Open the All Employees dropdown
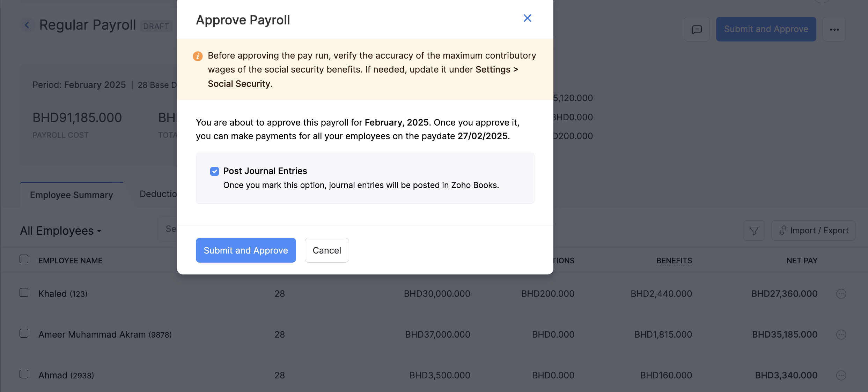 coord(60,231)
